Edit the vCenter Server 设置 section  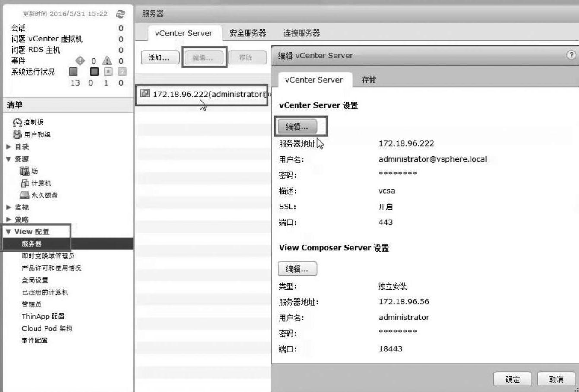[297, 127]
